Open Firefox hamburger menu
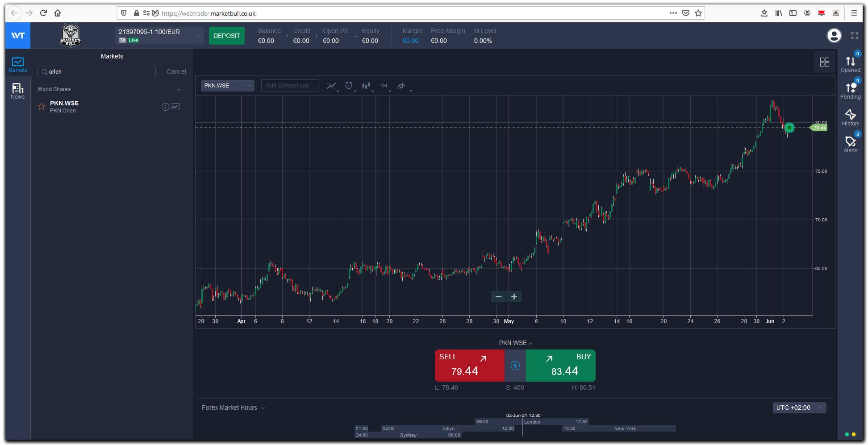868x445 pixels. (x=854, y=13)
